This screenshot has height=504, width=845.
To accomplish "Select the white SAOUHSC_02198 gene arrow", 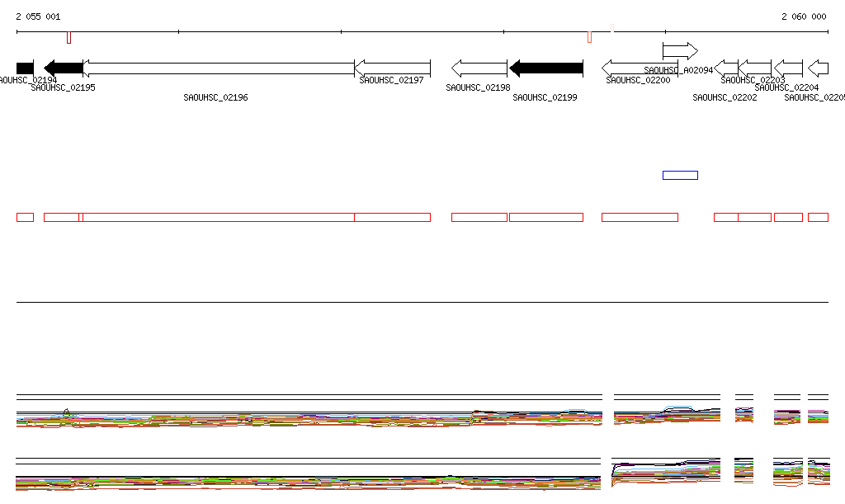I will click(479, 68).
